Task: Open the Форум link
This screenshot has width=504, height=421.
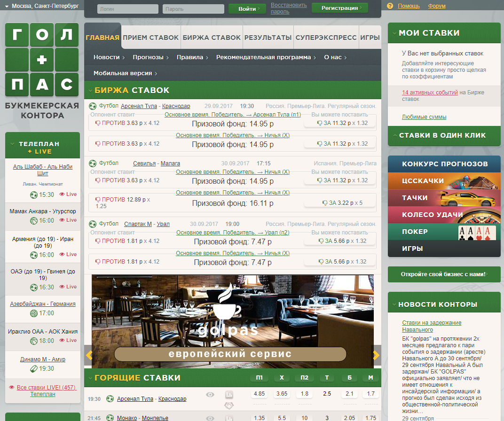Action: [x=436, y=6]
